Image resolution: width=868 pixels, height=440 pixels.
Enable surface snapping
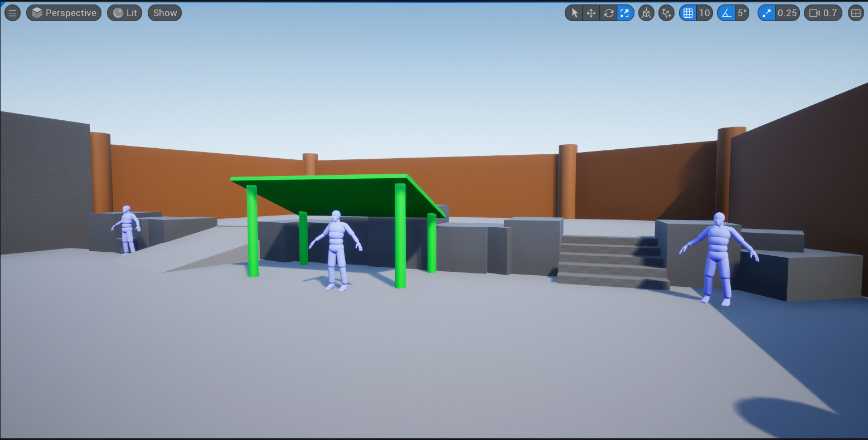pos(667,12)
